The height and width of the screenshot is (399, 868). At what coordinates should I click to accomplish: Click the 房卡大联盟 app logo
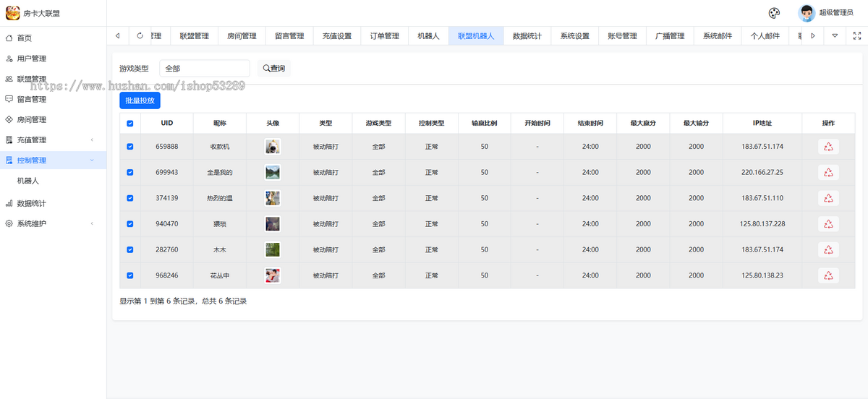(x=13, y=13)
